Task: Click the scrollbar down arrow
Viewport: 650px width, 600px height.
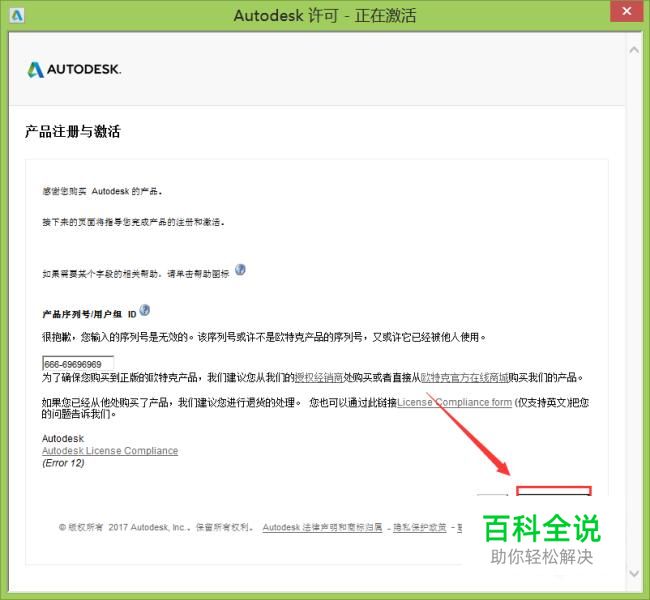Action: [634, 573]
